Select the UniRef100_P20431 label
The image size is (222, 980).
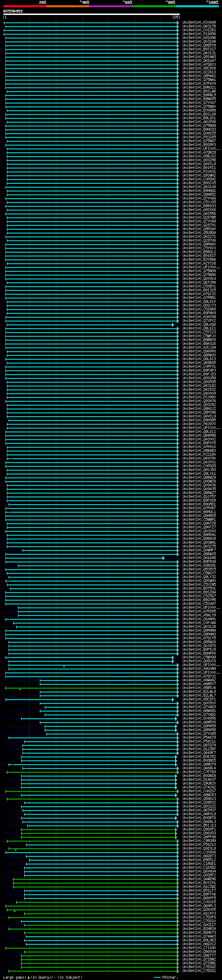(x=199, y=171)
